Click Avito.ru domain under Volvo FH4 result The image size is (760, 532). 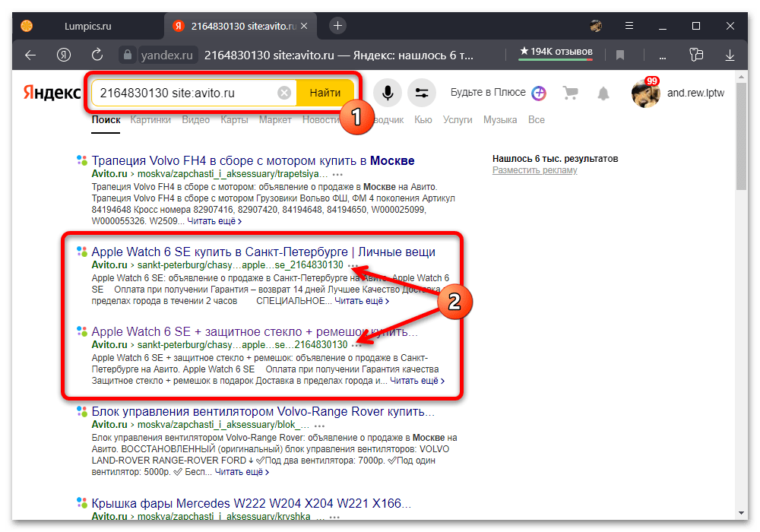pyautogui.click(x=109, y=173)
